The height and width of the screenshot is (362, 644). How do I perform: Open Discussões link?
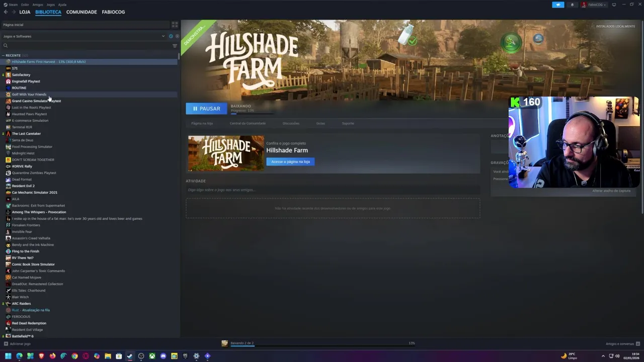[291, 123]
